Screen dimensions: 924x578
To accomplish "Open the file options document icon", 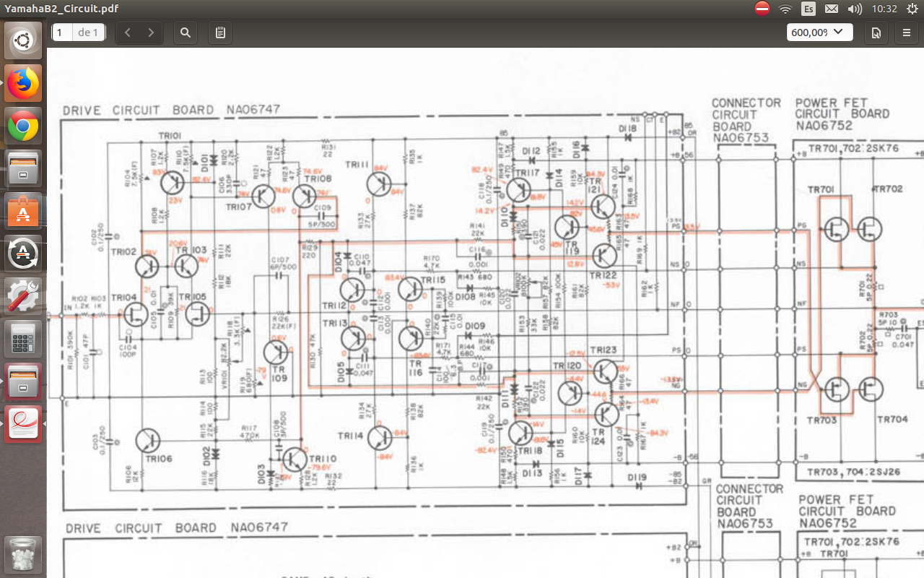I will pos(876,33).
